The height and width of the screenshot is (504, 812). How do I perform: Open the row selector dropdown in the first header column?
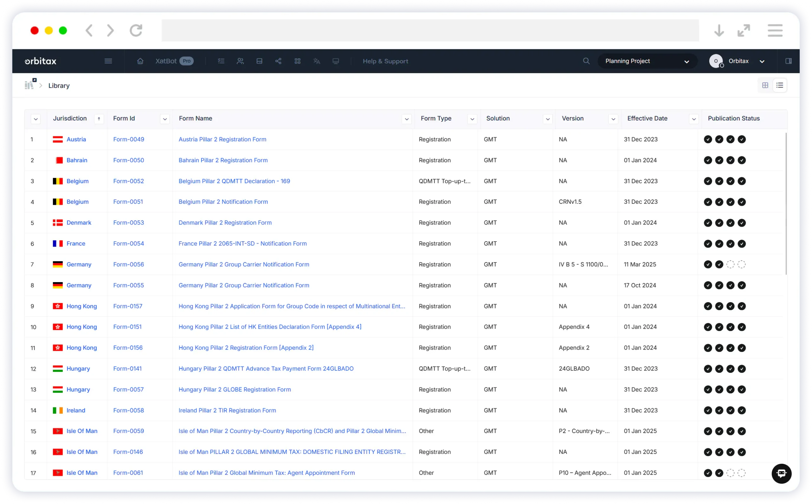tap(36, 119)
